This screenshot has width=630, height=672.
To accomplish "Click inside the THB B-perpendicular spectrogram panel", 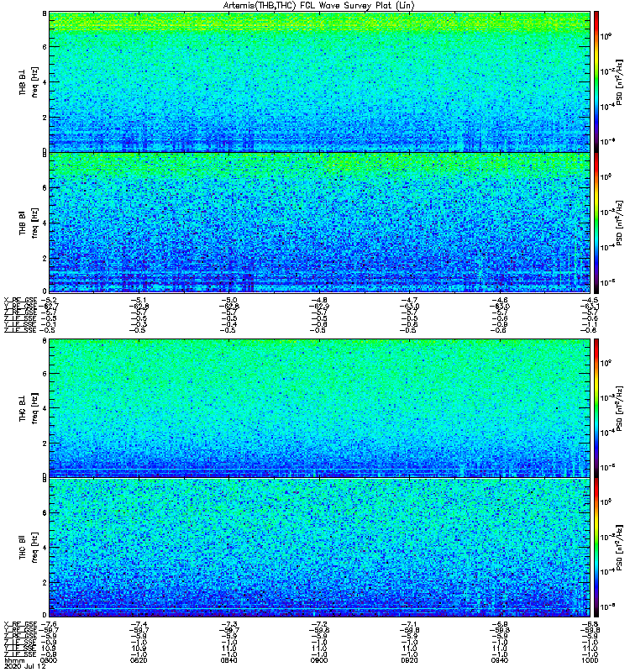I will [319, 81].
